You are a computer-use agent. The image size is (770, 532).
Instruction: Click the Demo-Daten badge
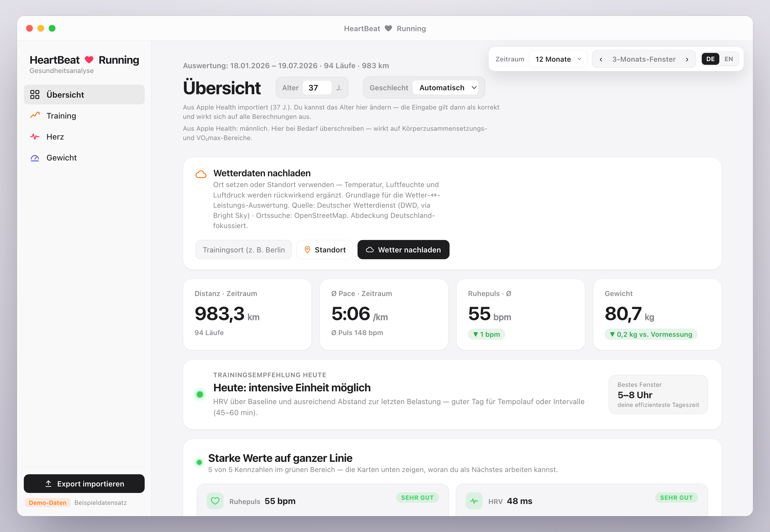tap(47, 503)
